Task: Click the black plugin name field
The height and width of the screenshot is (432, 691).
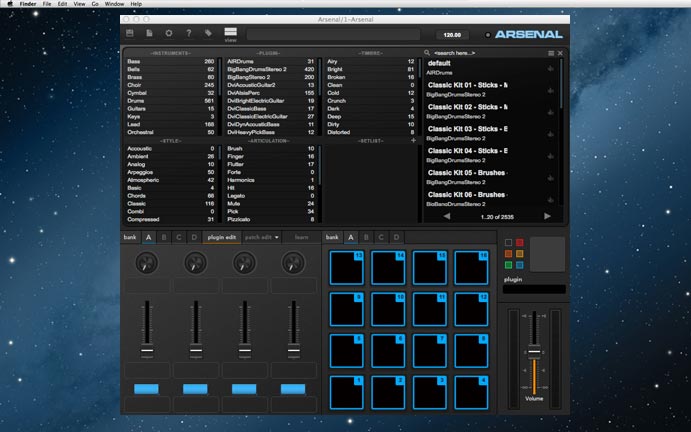Action: pos(534,289)
